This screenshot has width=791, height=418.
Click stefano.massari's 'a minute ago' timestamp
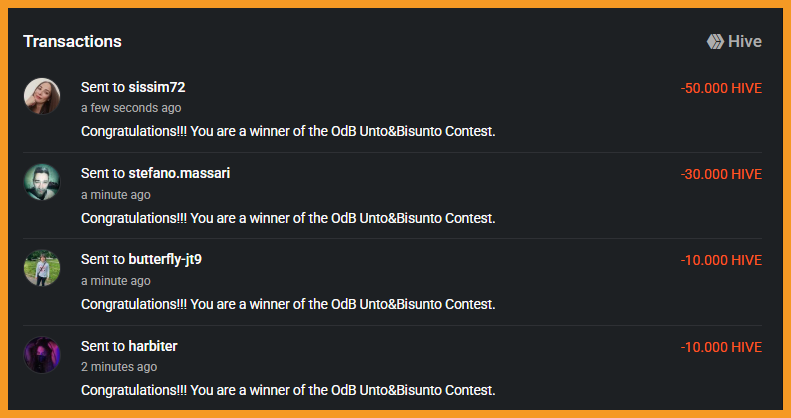(x=116, y=195)
